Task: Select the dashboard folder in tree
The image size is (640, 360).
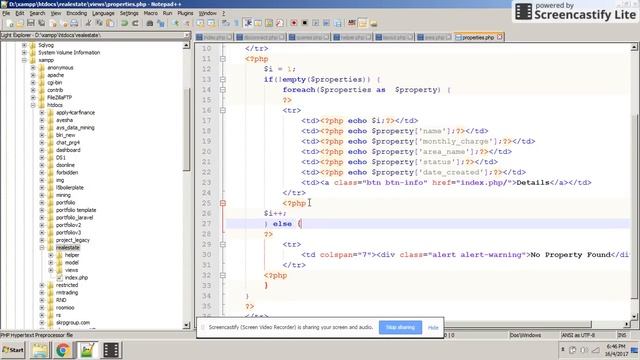Action: [x=68, y=150]
